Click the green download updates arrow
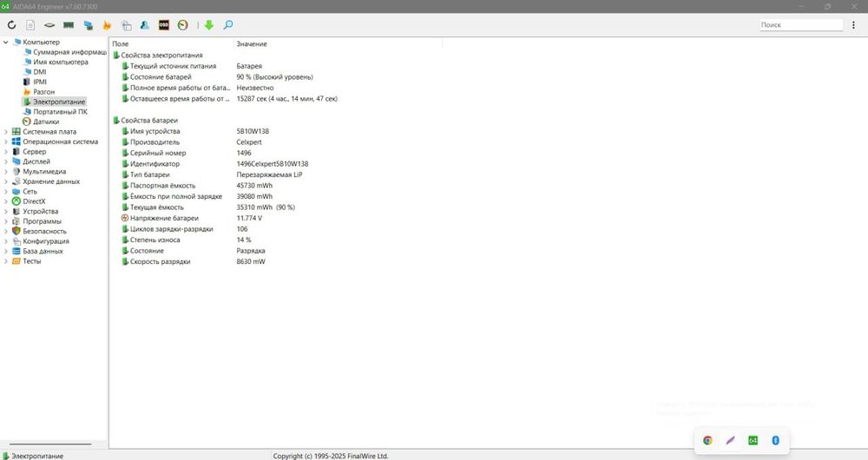 [208, 25]
